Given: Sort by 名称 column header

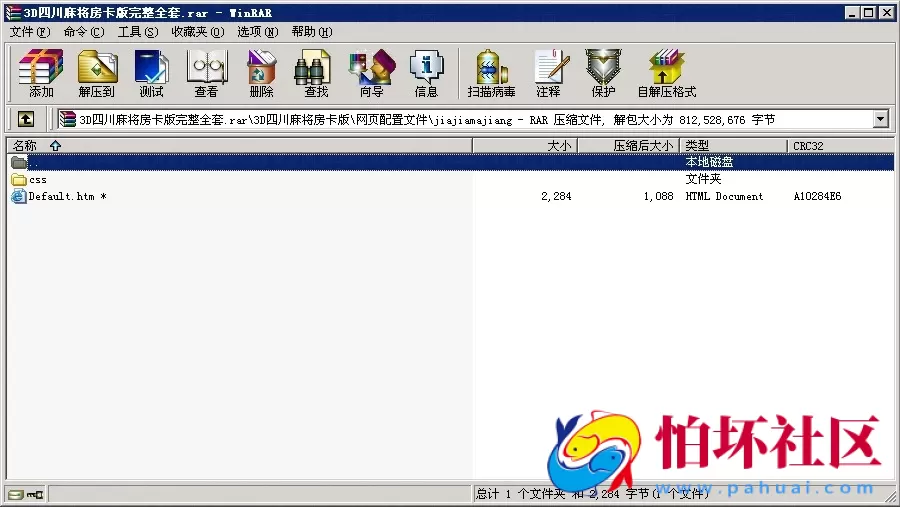Looking at the screenshot, I should (x=239, y=146).
